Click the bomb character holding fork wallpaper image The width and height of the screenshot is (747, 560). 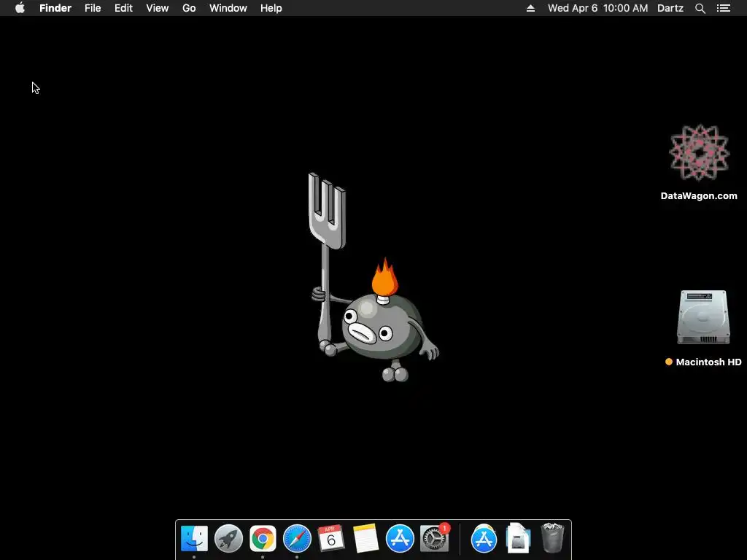(373, 277)
